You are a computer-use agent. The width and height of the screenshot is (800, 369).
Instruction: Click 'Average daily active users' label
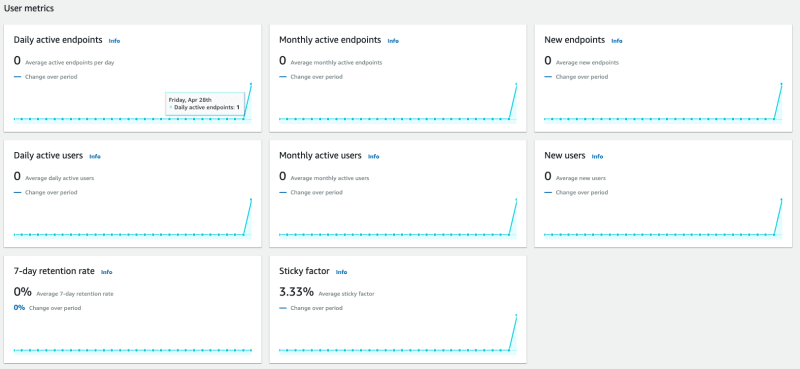60,179
